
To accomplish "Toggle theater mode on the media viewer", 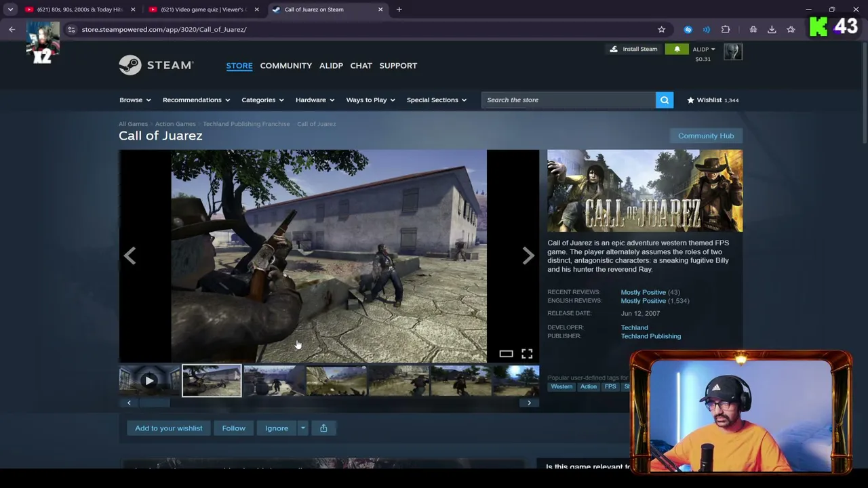I will (x=506, y=353).
